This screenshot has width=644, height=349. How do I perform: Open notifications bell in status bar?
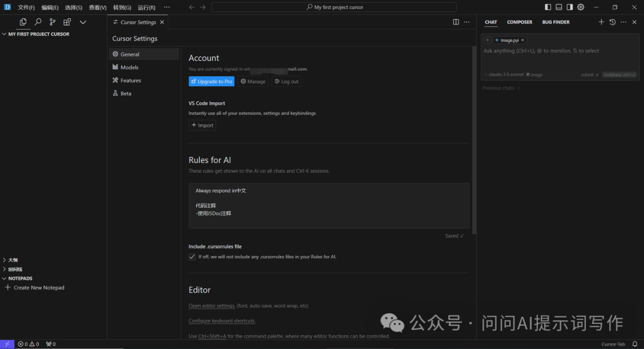(x=635, y=344)
